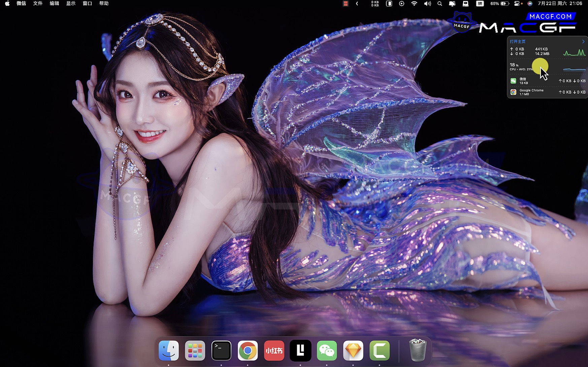Open the 文件 menu
588x367 pixels.
click(38, 3)
